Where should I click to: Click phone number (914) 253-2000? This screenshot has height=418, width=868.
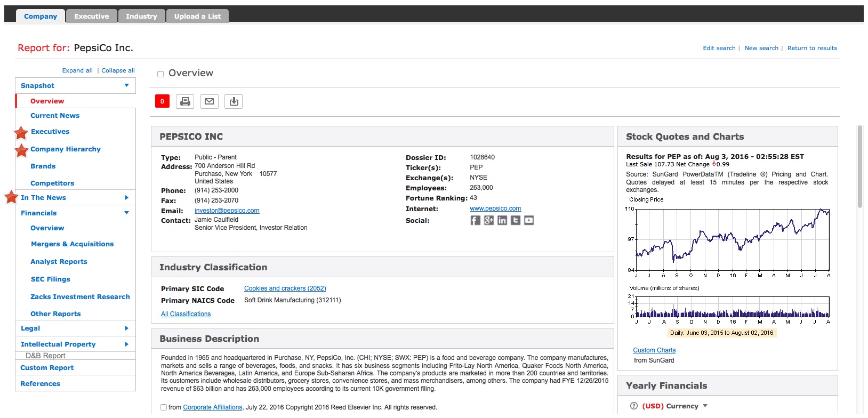click(x=216, y=190)
